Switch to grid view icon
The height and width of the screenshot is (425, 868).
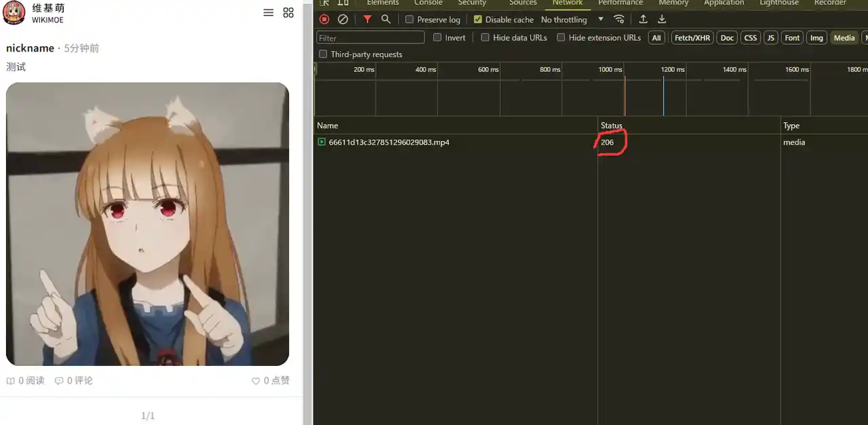coord(288,13)
